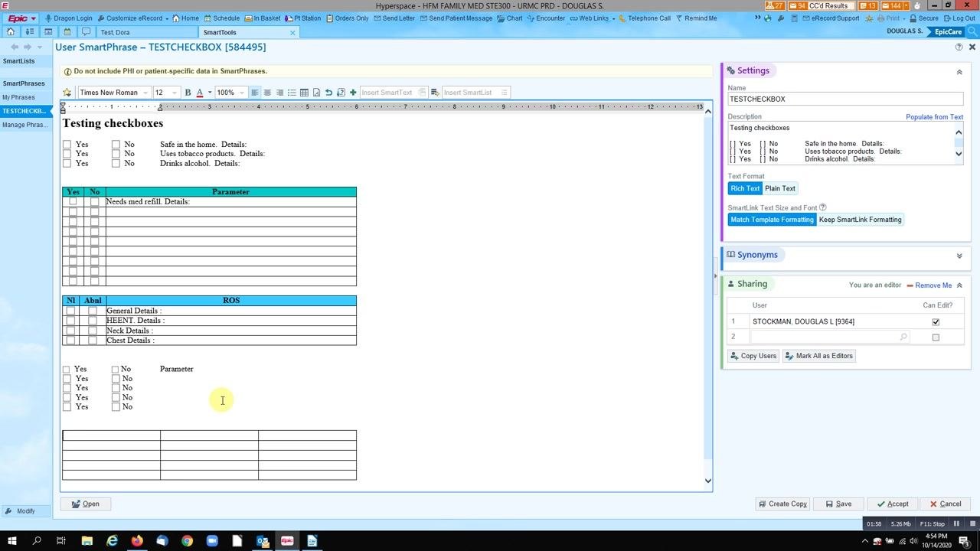
Task: Launch Google Chrome from the taskbar
Action: (187, 541)
